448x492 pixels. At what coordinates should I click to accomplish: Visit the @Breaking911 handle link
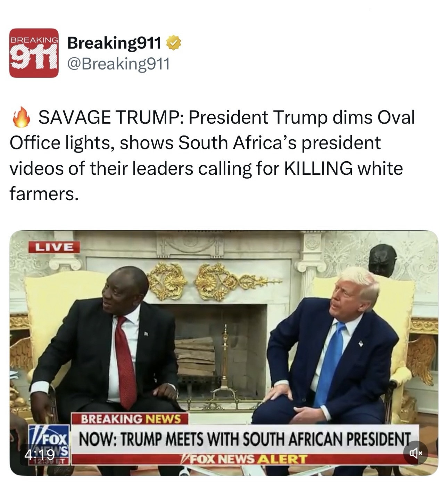[118, 64]
